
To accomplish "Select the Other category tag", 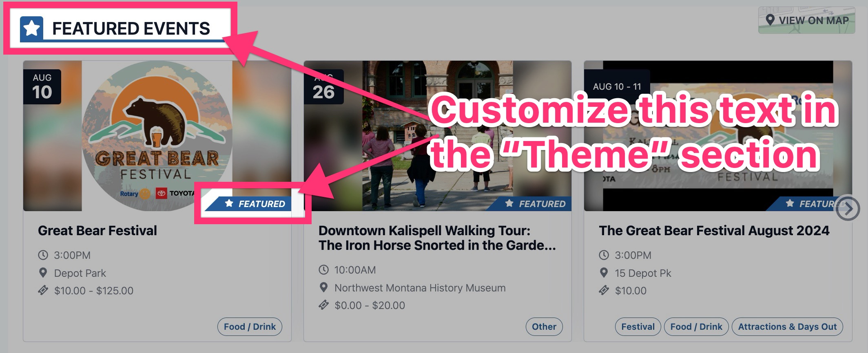I will click(544, 327).
